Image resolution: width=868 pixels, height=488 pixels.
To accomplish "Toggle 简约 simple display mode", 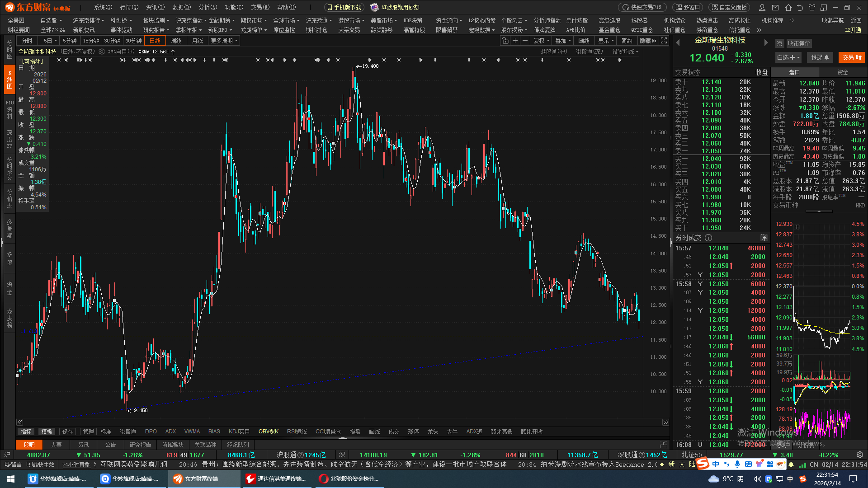I will click(x=627, y=41).
